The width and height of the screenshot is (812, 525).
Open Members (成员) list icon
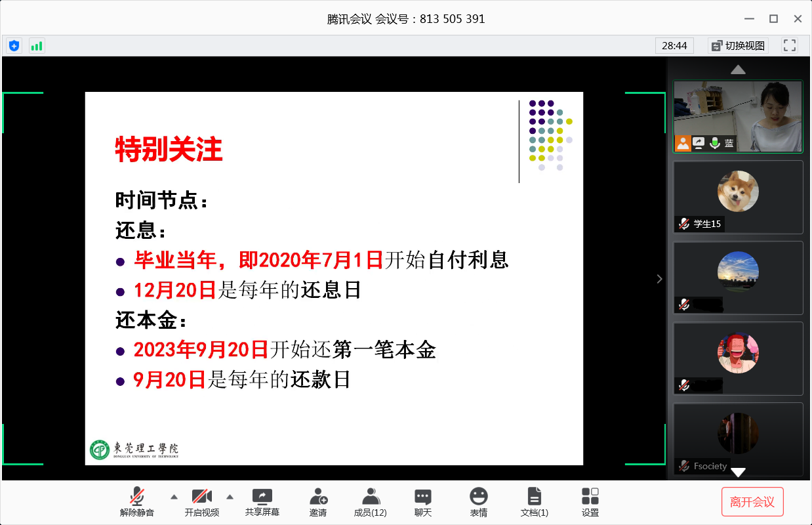[370, 502]
